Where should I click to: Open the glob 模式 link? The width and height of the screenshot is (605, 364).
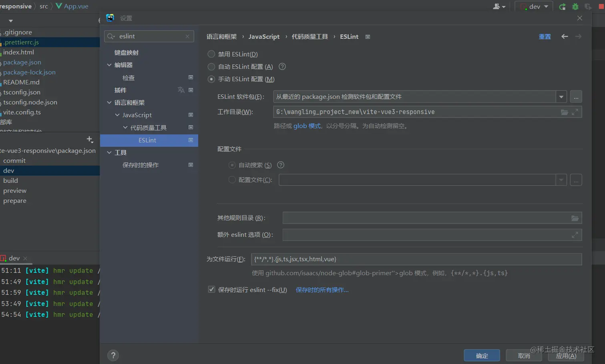click(307, 126)
